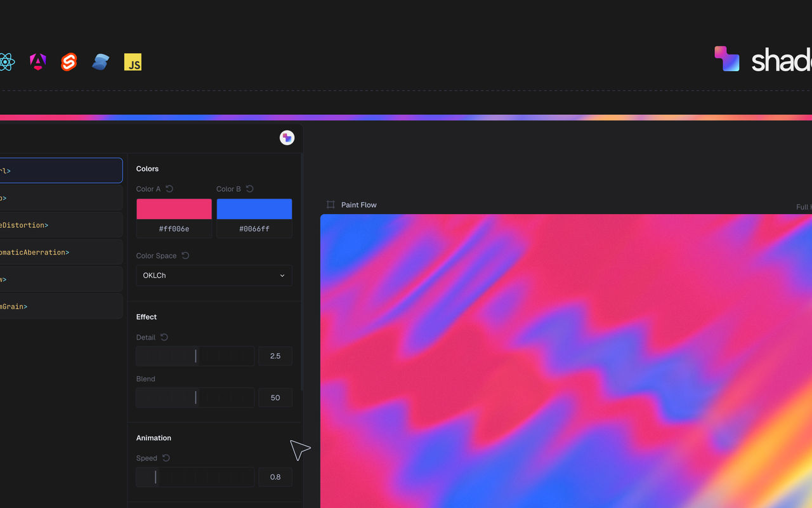Screen dimensions: 812x508
Task: Select the Solid framework icon
Action: pyautogui.click(x=100, y=62)
